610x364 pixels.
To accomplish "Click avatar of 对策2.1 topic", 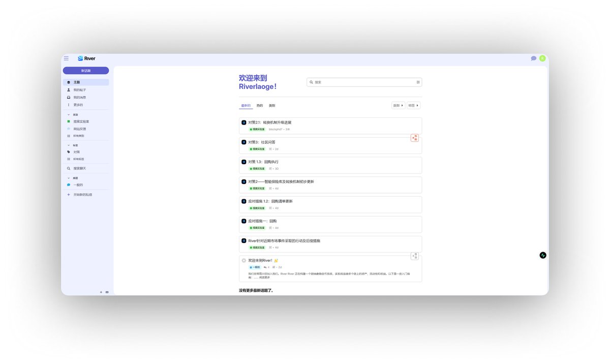I will coord(244,123).
